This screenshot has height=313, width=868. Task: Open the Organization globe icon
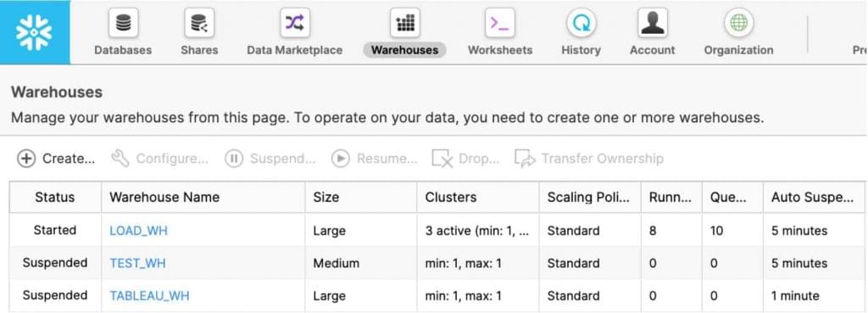[738, 23]
